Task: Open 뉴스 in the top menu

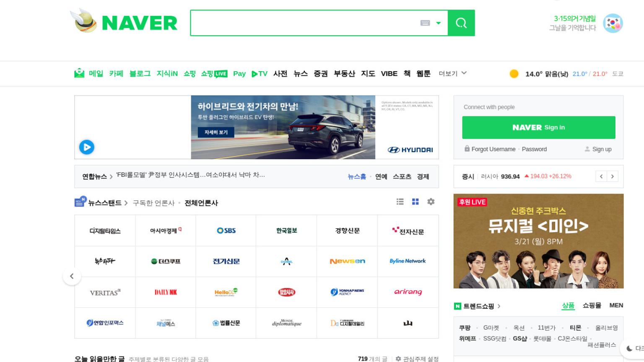Action: (x=301, y=74)
